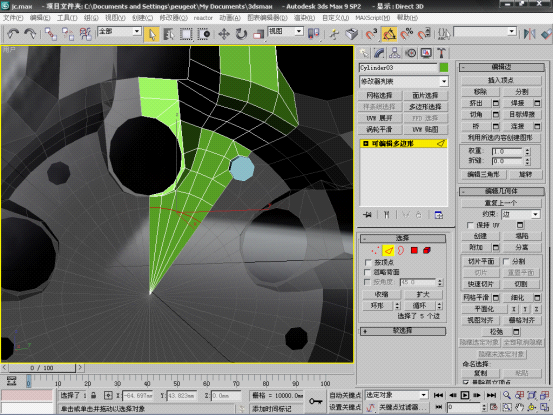Expand the 软选择 rollout
Screen dimensions: 553x415
point(402,331)
